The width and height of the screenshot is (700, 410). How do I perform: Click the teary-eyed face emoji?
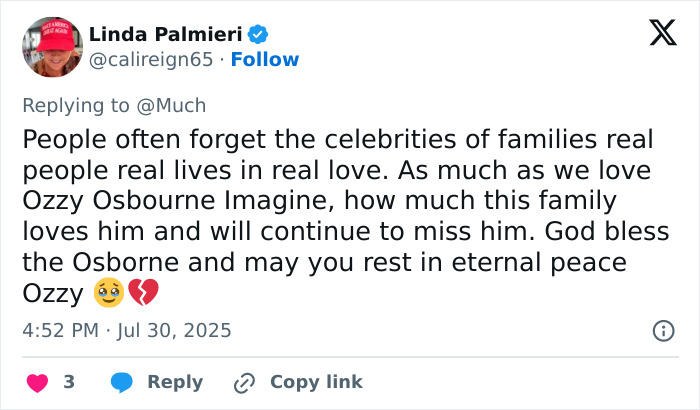[108, 295]
